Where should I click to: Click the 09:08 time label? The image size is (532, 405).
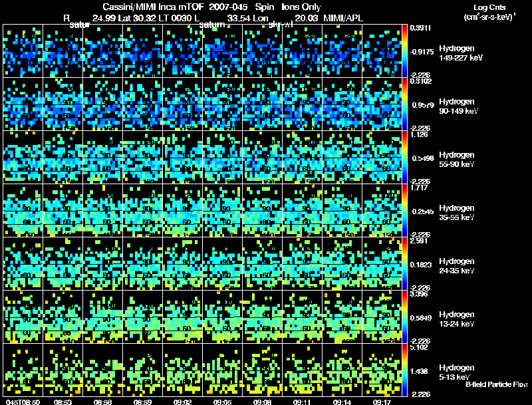coord(262,402)
